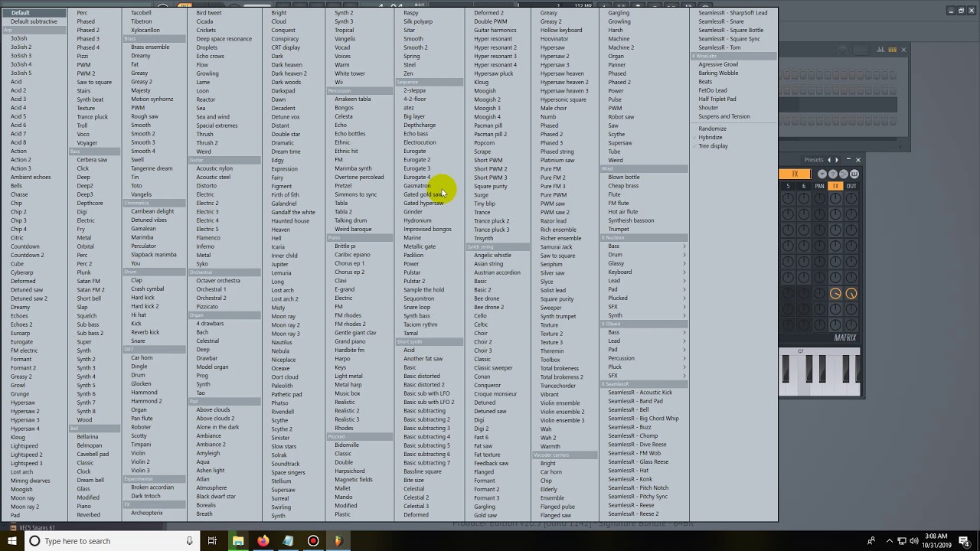Click the red record app taskbar icon

(313, 541)
